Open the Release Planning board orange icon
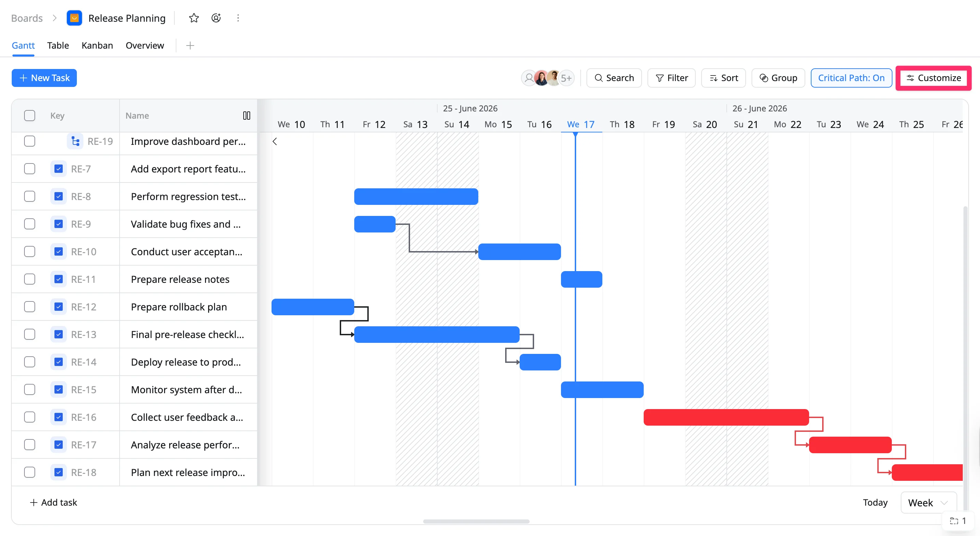980x536 pixels. [x=74, y=18]
